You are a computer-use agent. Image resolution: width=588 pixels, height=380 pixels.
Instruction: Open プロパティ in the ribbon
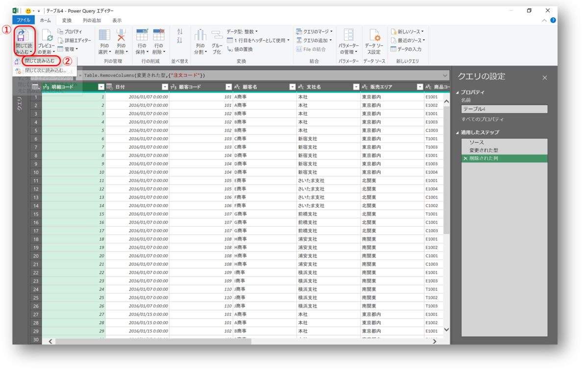(x=70, y=32)
